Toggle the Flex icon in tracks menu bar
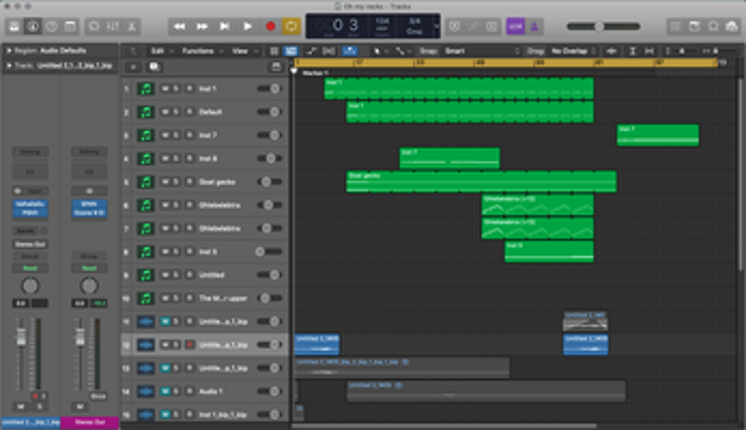 [x=329, y=51]
